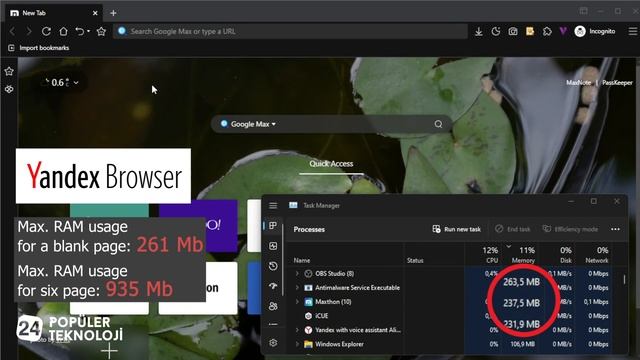Open Startup apps icon in Task Manager
The image size is (640, 360).
[x=273, y=286]
